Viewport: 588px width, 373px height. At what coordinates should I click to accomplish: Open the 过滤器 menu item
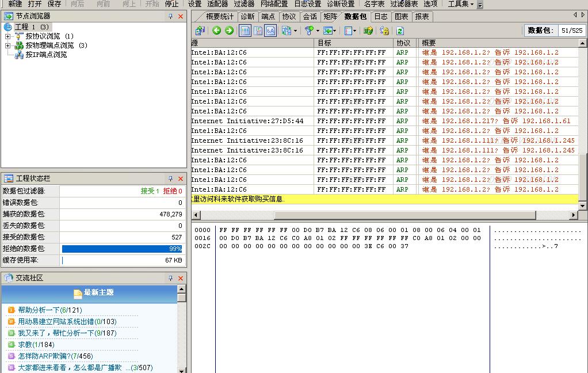(x=244, y=4)
